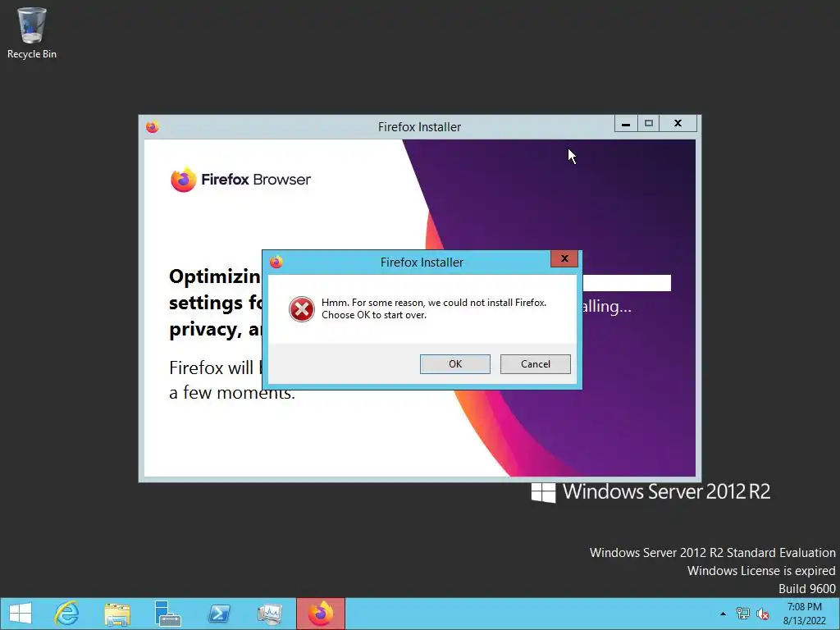Screen dimensions: 840x630
Task: Click OK to restart Firefox installation
Action: click(x=454, y=363)
